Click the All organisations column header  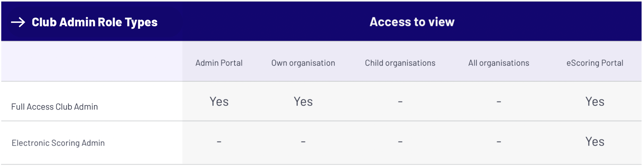499,63
